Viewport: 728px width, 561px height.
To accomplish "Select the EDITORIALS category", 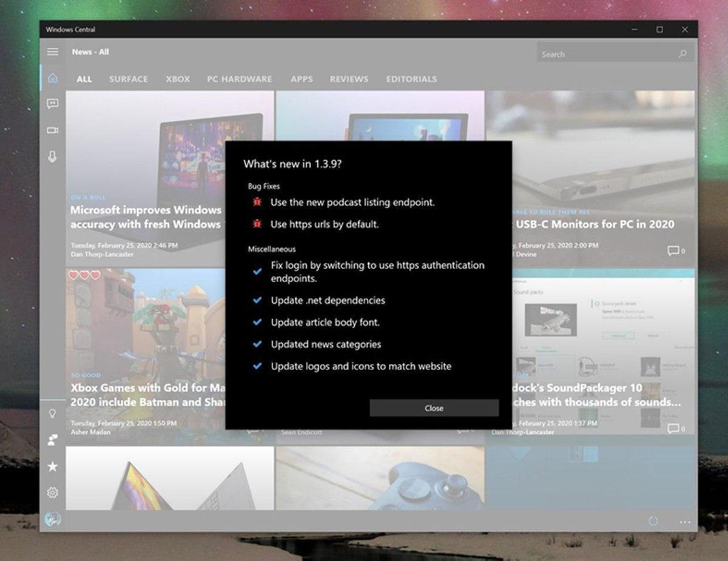I will click(411, 79).
